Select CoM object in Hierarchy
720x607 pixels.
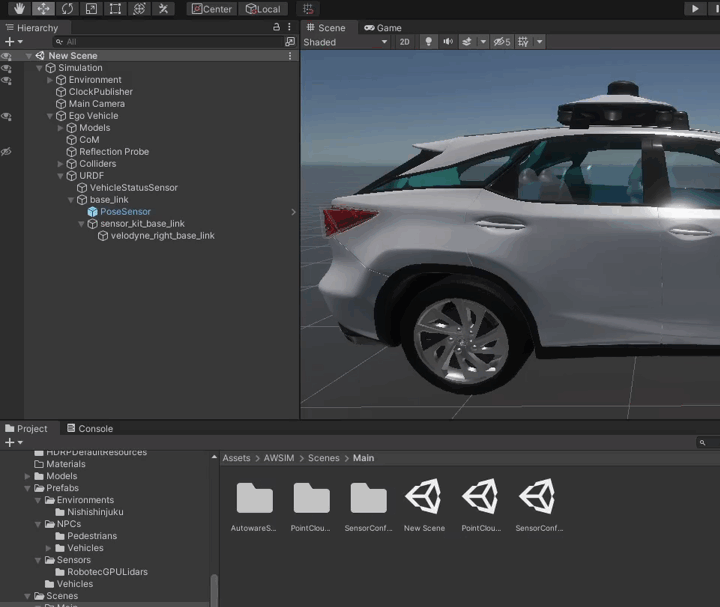(x=89, y=140)
